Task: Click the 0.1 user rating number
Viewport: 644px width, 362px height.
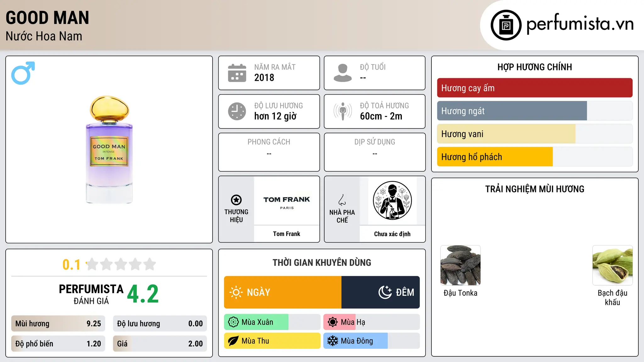Action: pyautogui.click(x=71, y=265)
